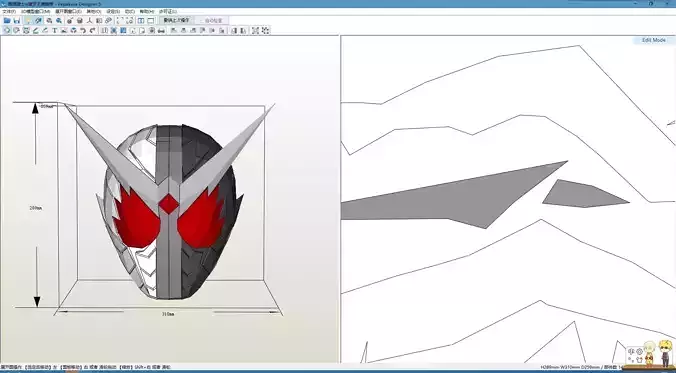Click the Redo arrow icon
The width and height of the screenshot is (676, 373).
click(x=92, y=30)
